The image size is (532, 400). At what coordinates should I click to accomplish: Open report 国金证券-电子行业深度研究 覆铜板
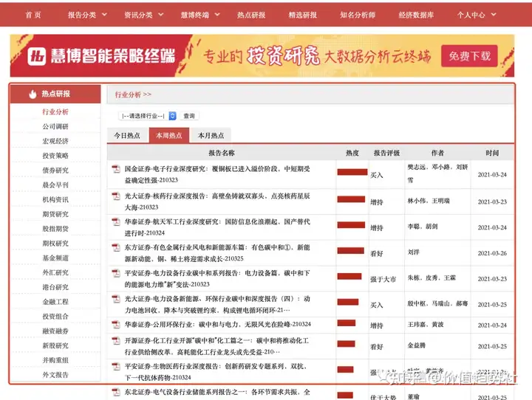coord(217,174)
